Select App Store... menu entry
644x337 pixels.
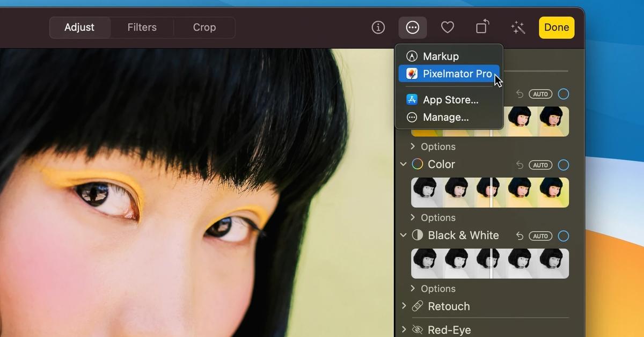pyautogui.click(x=449, y=100)
